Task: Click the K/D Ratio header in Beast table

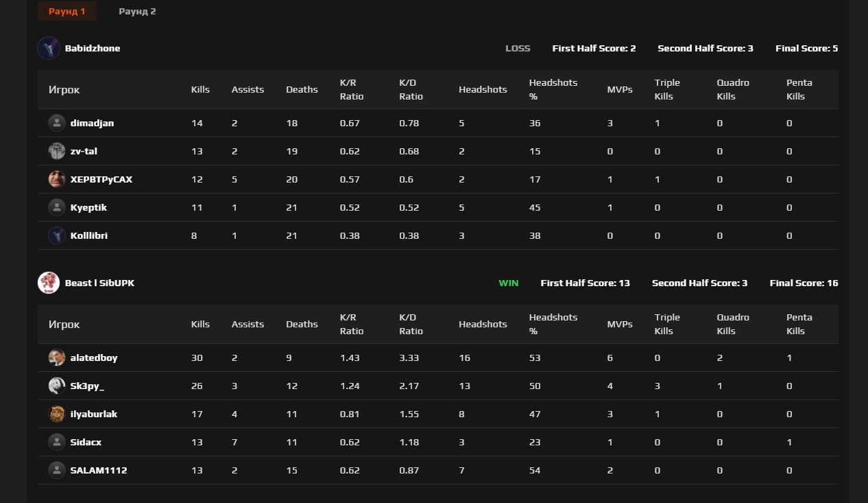Action: coord(411,324)
